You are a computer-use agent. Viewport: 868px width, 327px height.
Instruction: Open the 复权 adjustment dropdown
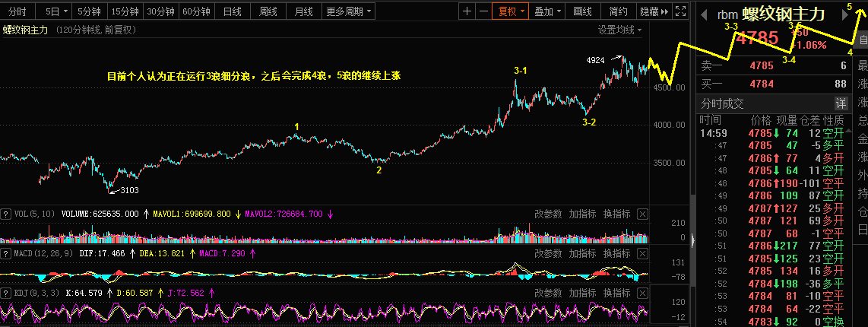coord(511,11)
